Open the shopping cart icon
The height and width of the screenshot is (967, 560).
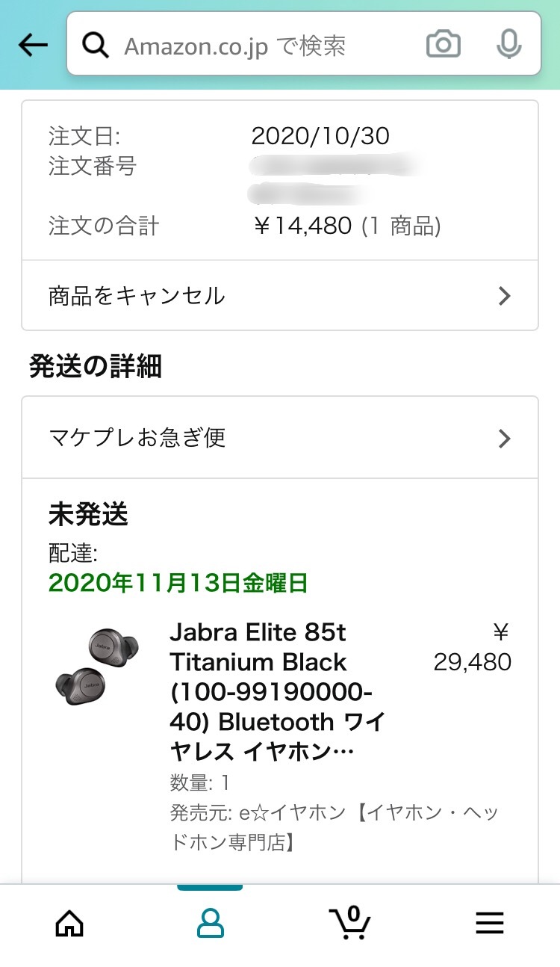pos(350,924)
